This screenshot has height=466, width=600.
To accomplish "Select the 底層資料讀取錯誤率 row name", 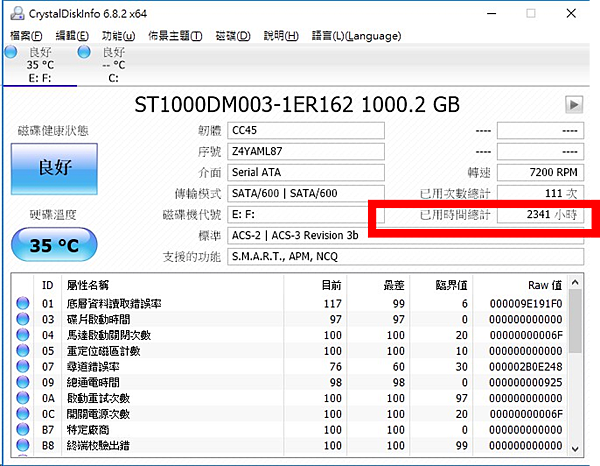I will pos(114,304).
